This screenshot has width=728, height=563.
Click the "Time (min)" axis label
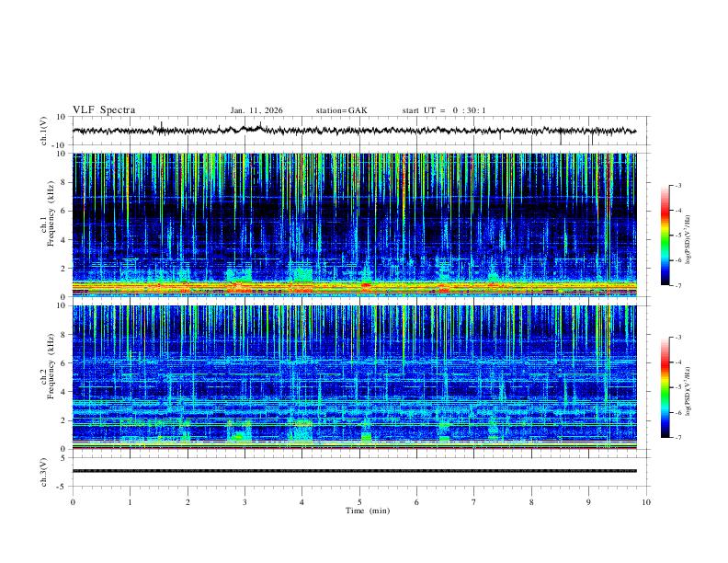368,511
